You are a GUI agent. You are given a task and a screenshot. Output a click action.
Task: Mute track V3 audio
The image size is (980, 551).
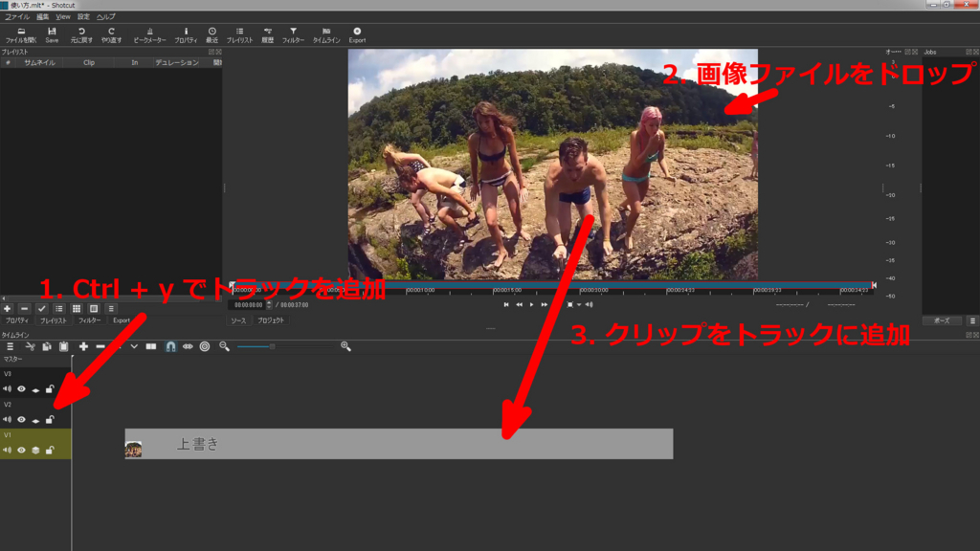[7, 389]
